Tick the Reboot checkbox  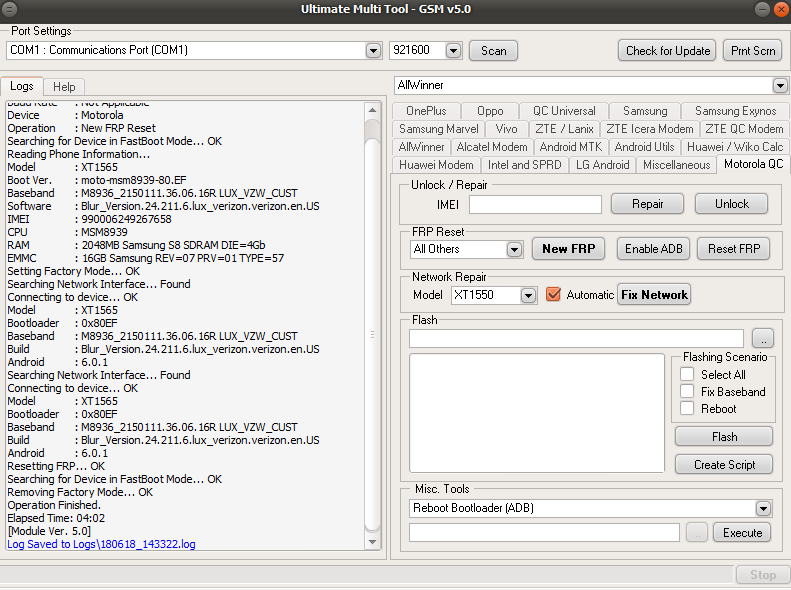(687, 408)
